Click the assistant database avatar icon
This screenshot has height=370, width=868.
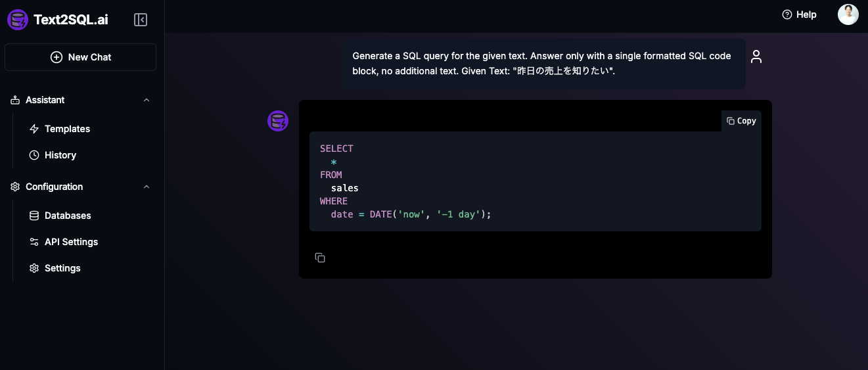coord(278,121)
